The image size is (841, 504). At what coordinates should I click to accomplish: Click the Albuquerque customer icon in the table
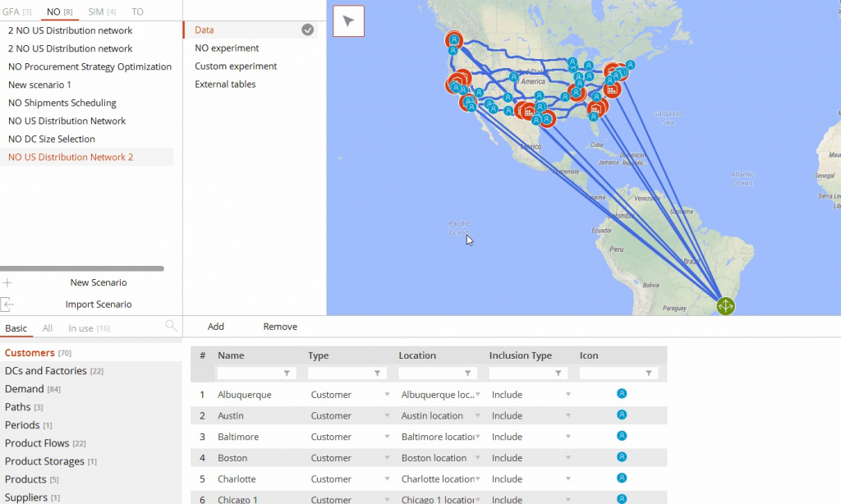(622, 394)
